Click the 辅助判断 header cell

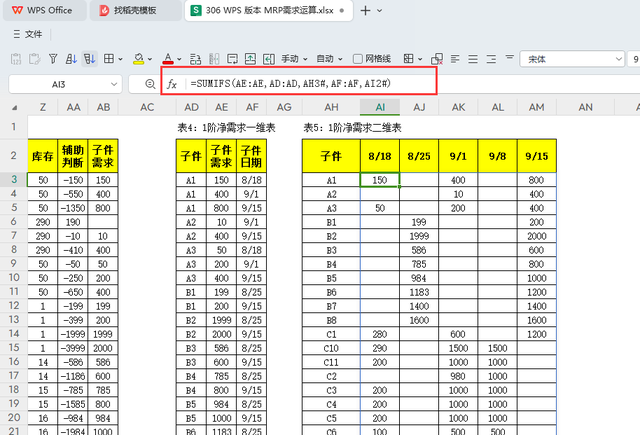coord(73,156)
